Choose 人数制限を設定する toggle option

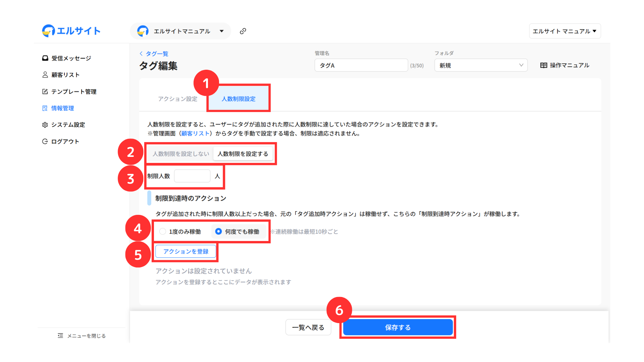[x=243, y=154]
